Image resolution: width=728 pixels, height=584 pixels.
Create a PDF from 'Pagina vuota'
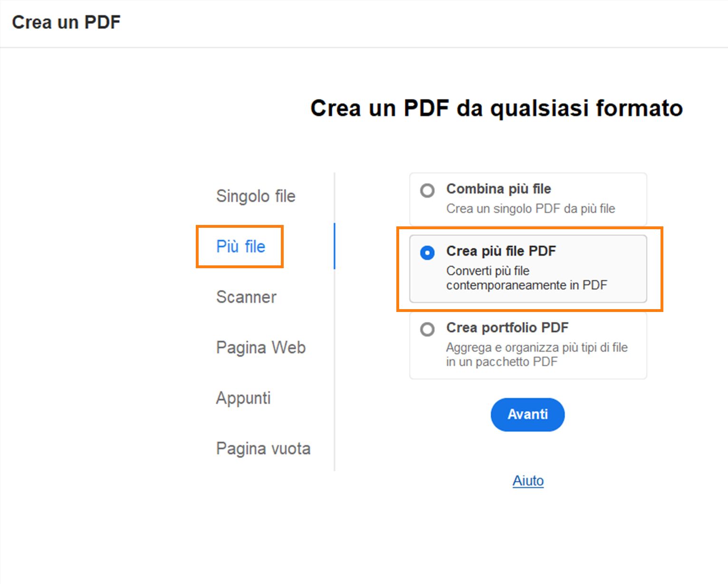coord(263,448)
